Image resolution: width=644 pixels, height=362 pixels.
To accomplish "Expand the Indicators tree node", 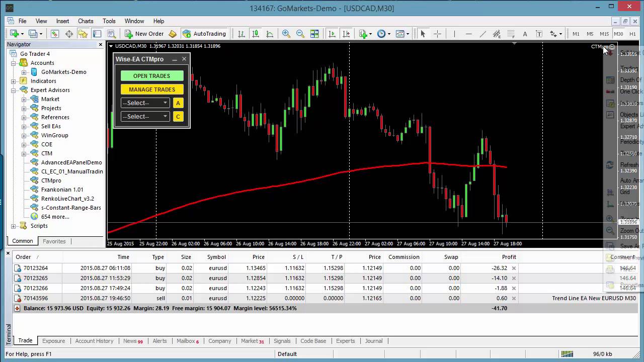I will [x=14, y=81].
